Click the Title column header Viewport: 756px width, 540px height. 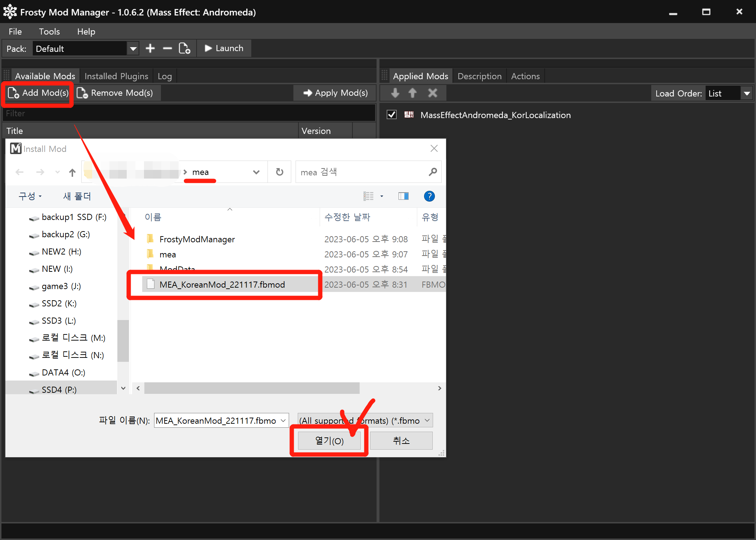pos(150,131)
